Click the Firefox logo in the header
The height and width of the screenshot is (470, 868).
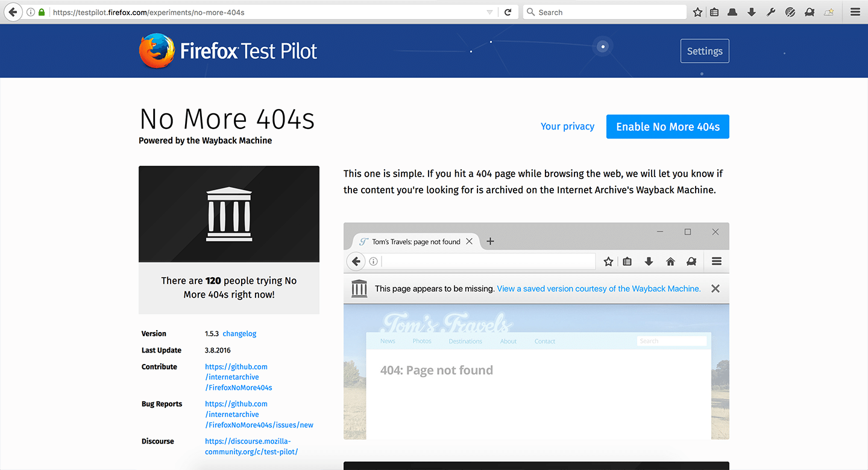[x=157, y=51]
